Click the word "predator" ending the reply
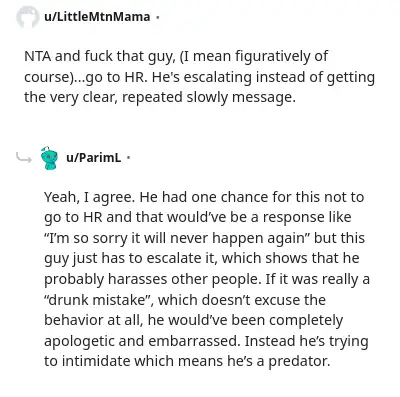 click(x=299, y=361)
